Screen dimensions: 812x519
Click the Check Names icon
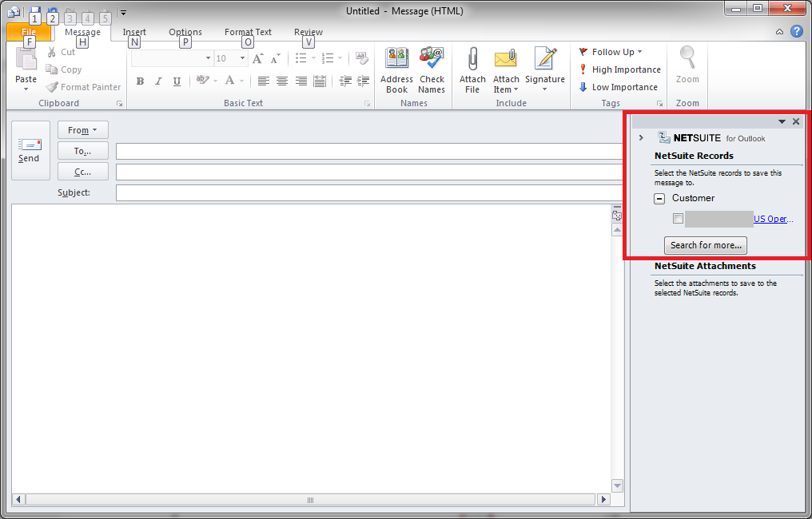click(432, 70)
